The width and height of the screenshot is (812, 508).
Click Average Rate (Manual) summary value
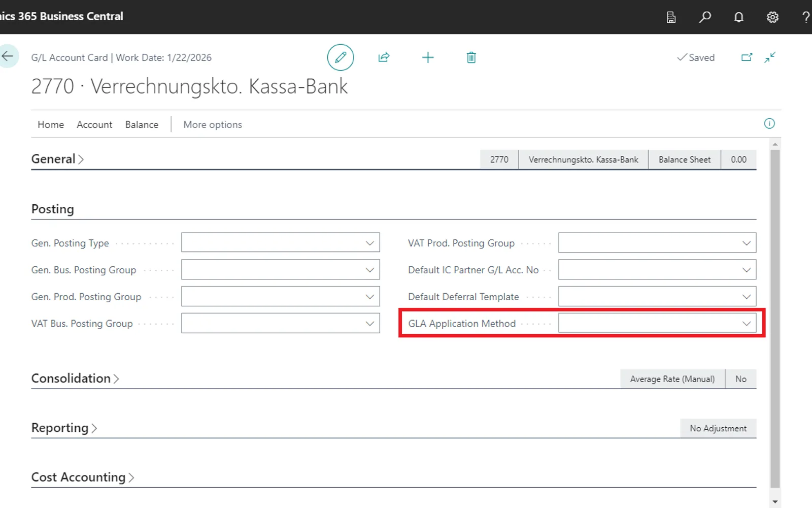point(672,379)
